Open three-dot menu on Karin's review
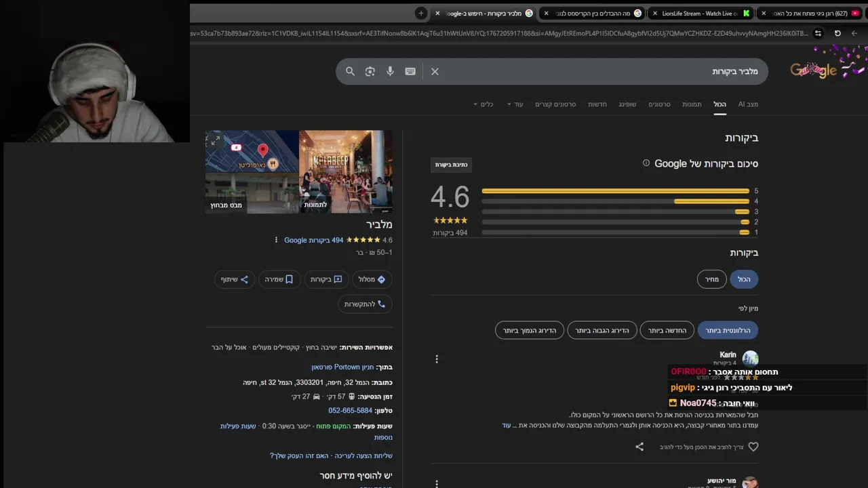The width and height of the screenshot is (868, 488). 437,359
